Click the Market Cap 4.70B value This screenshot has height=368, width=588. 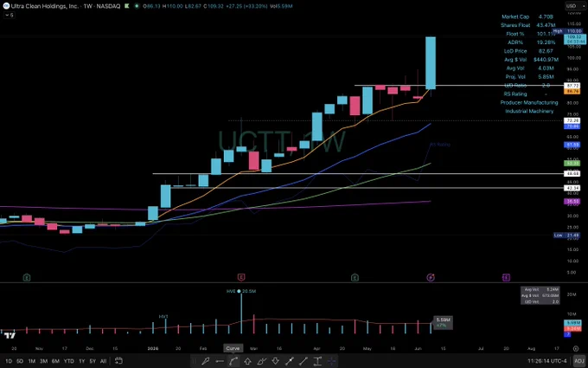(546, 16)
